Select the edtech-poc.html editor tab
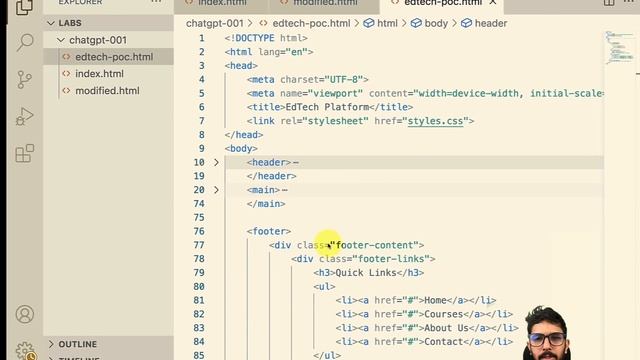The width and height of the screenshot is (640, 360). pos(442,3)
